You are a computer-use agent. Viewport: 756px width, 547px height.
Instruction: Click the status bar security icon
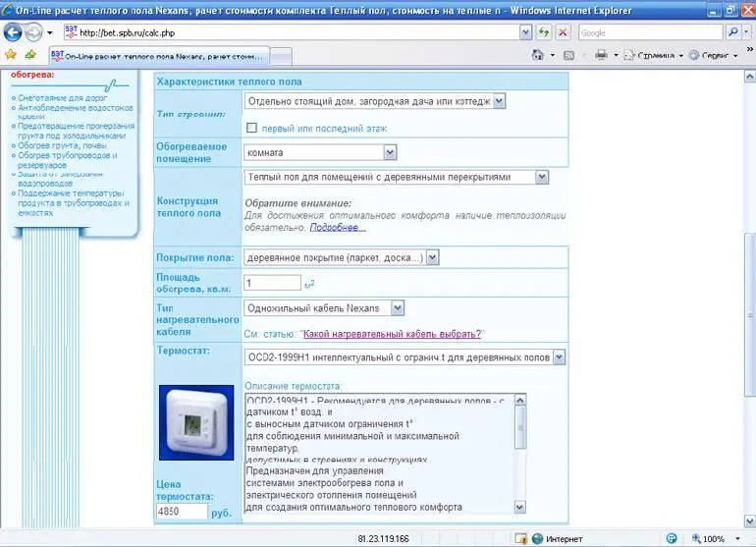coord(520,539)
